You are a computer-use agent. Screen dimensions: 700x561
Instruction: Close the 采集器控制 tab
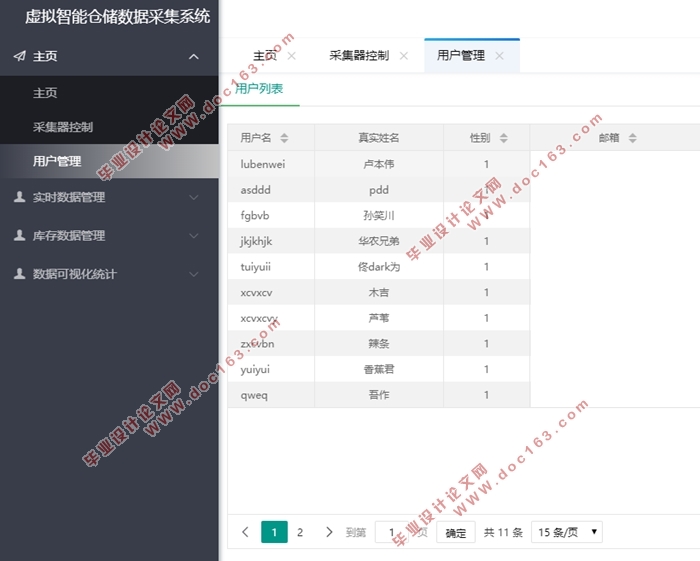pyautogui.click(x=404, y=56)
